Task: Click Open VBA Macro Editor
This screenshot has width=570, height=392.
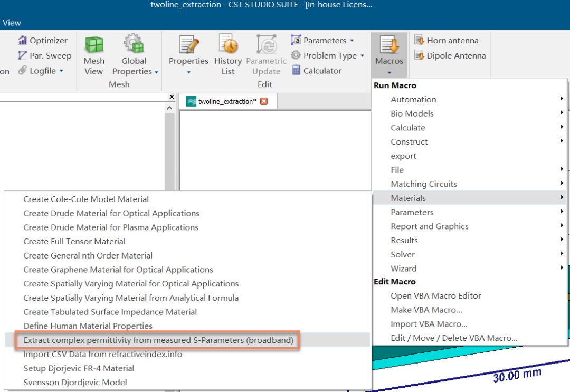Action: point(469,296)
